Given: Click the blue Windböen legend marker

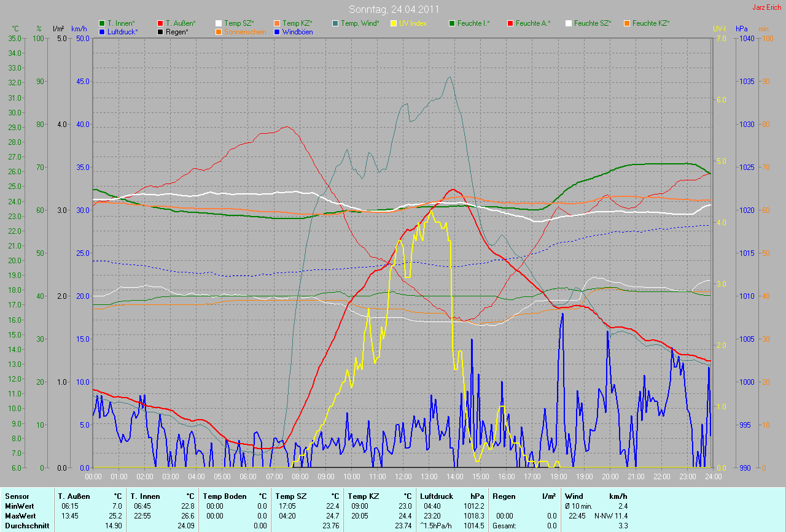Looking at the screenshot, I should click(277, 31).
